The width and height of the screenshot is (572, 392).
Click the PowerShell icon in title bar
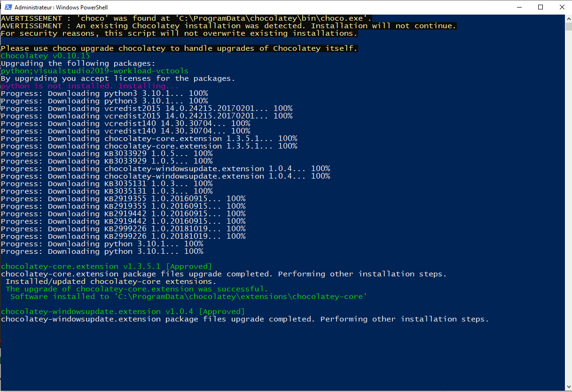[x=8, y=7]
